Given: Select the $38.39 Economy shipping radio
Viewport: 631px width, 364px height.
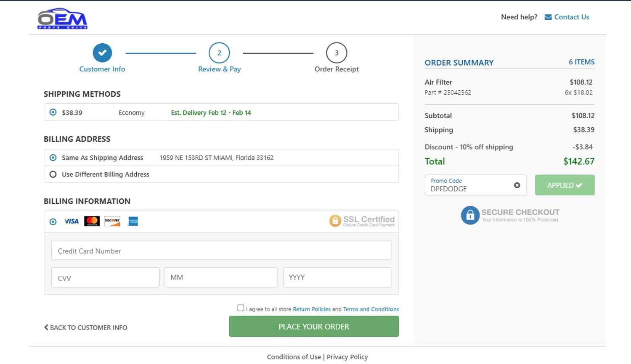Looking at the screenshot, I should pos(53,112).
